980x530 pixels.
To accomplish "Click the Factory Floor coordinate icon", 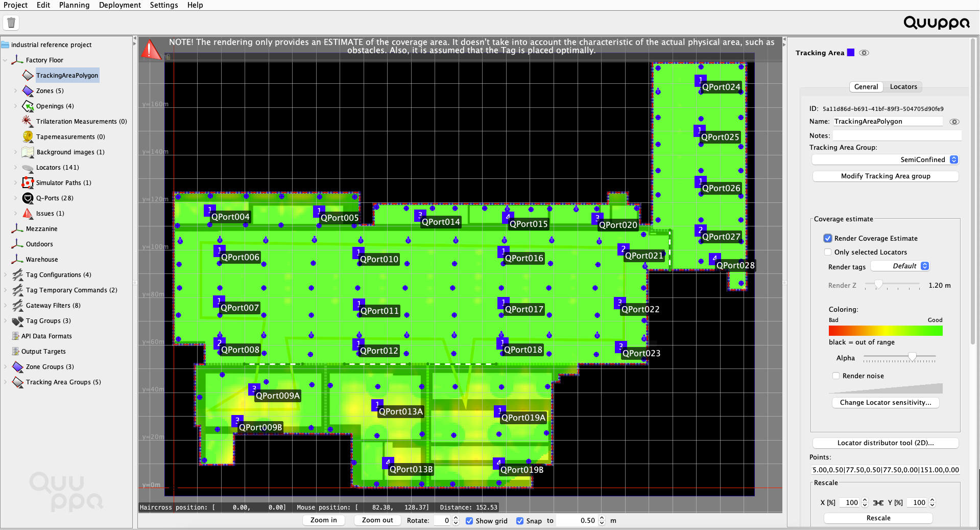I will [x=17, y=60].
